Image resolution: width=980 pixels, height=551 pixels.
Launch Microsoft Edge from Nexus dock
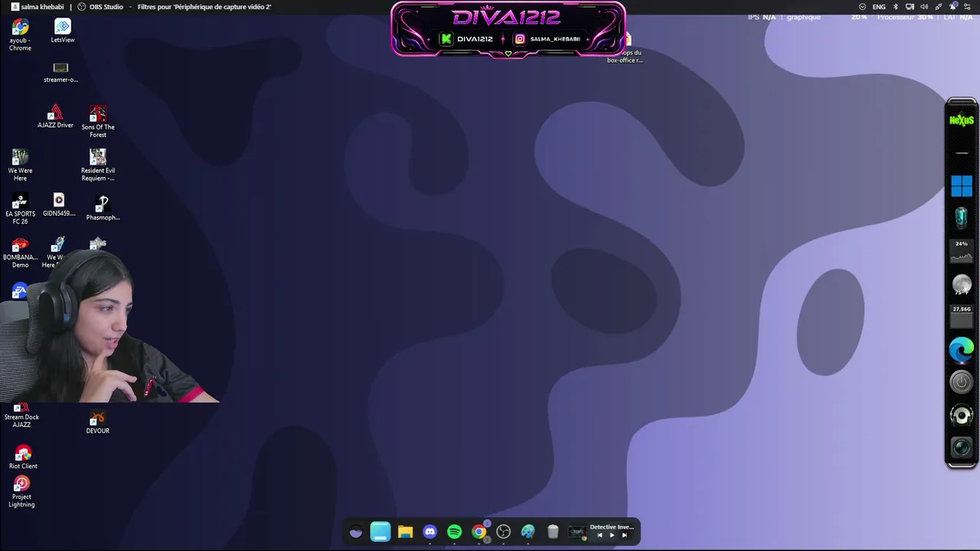[x=962, y=350]
